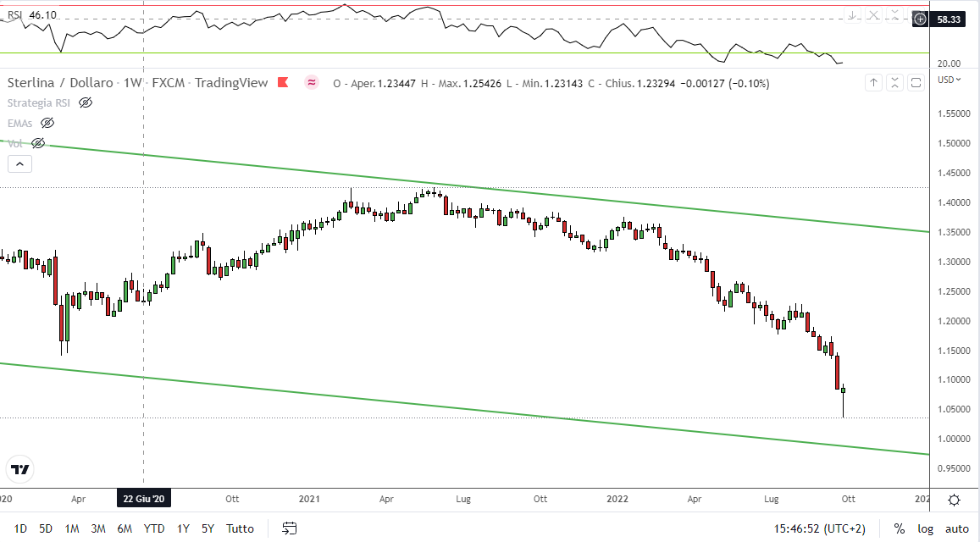The image size is (980, 542).
Task: Click the FXCM broker text in title
Action: pos(168,82)
